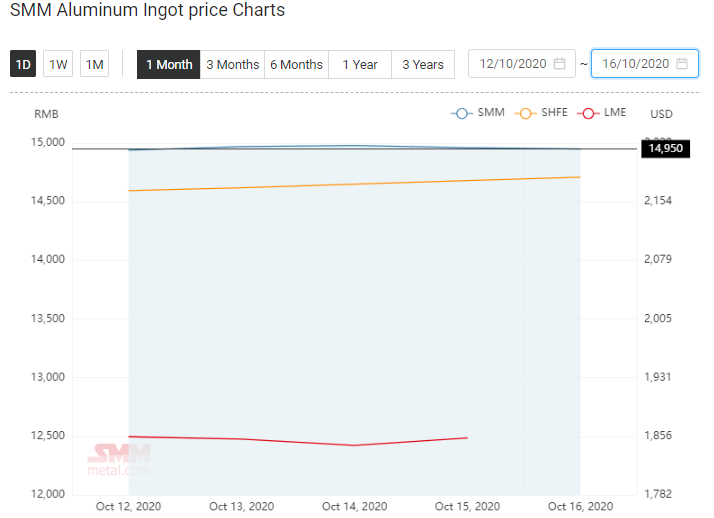Image resolution: width=714 pixels, height=518 pixels.
Task: Click the Oct 16, 2020 axis label
Action: pos(580,506)
